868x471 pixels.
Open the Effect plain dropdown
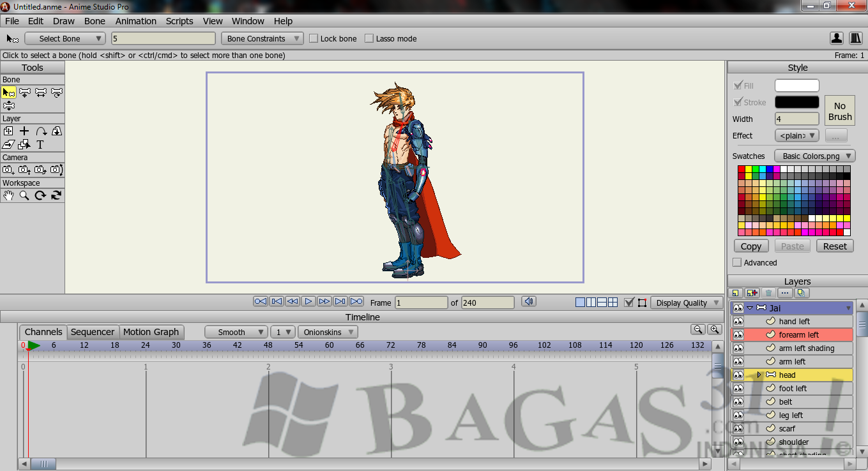pyautogui.click(x=796, y=135)
